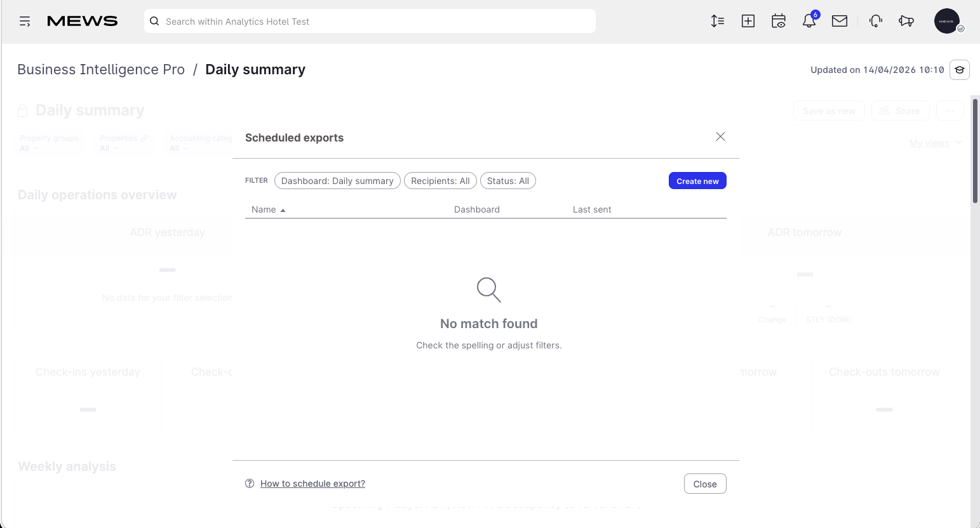Open notifications bell with badge 6
The image size is (980, 528).
coord(809,21)
